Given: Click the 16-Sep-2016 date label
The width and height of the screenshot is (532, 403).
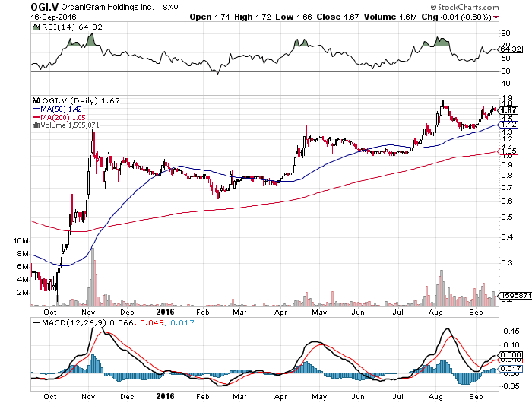Looking at the screenshot, I should [54, 17].
